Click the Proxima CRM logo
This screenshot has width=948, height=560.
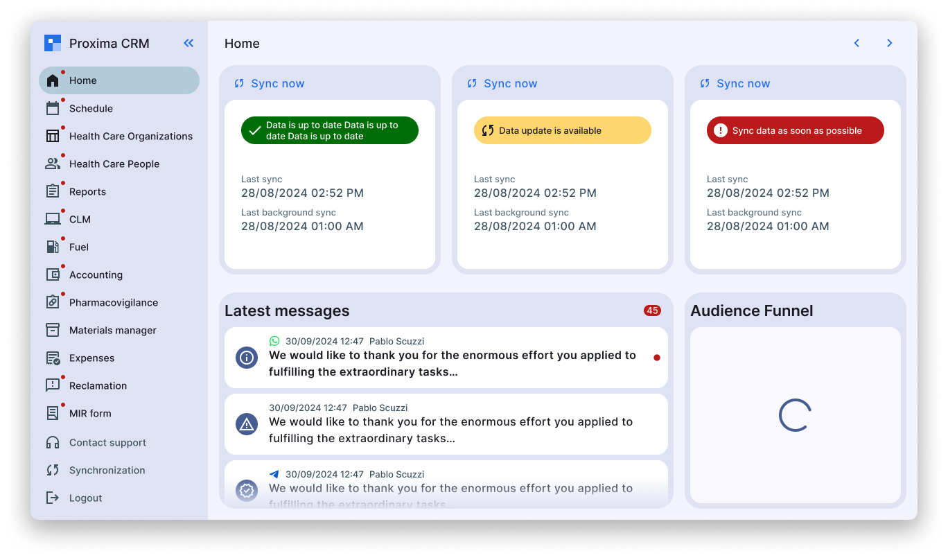click(x=51, y=43)
